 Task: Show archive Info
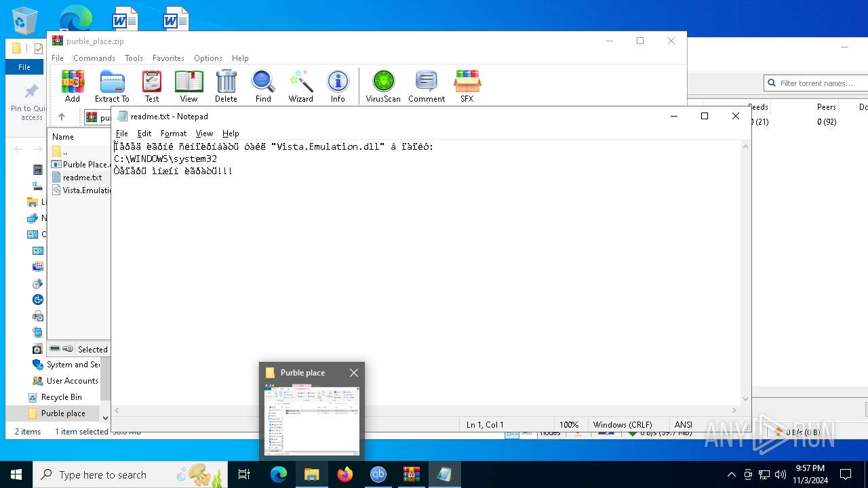coord(338,86)
